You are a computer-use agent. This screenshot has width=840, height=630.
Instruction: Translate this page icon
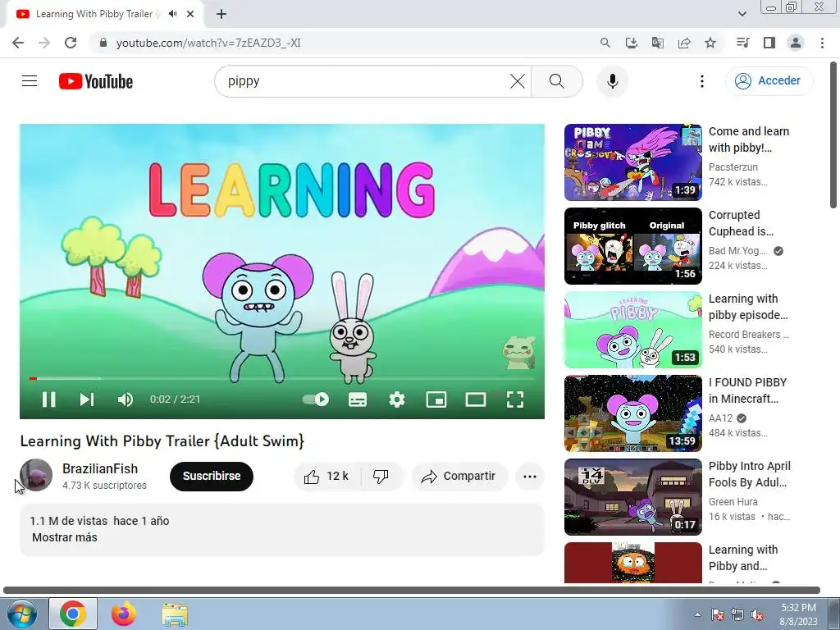(x=657, y=43)
